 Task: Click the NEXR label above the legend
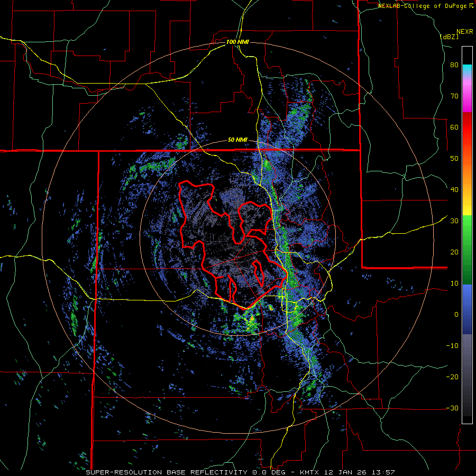pos(464,32)
